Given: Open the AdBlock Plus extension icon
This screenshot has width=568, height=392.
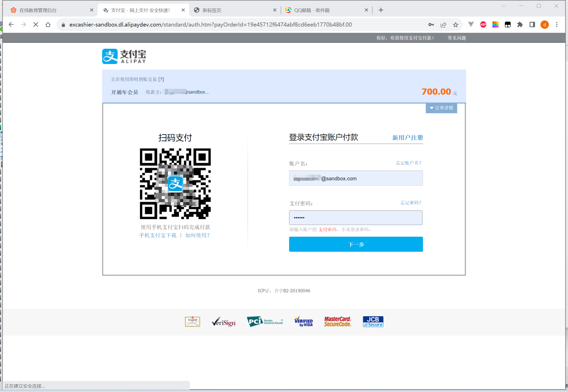Looking at the screenshot, I should pos(483,24).
